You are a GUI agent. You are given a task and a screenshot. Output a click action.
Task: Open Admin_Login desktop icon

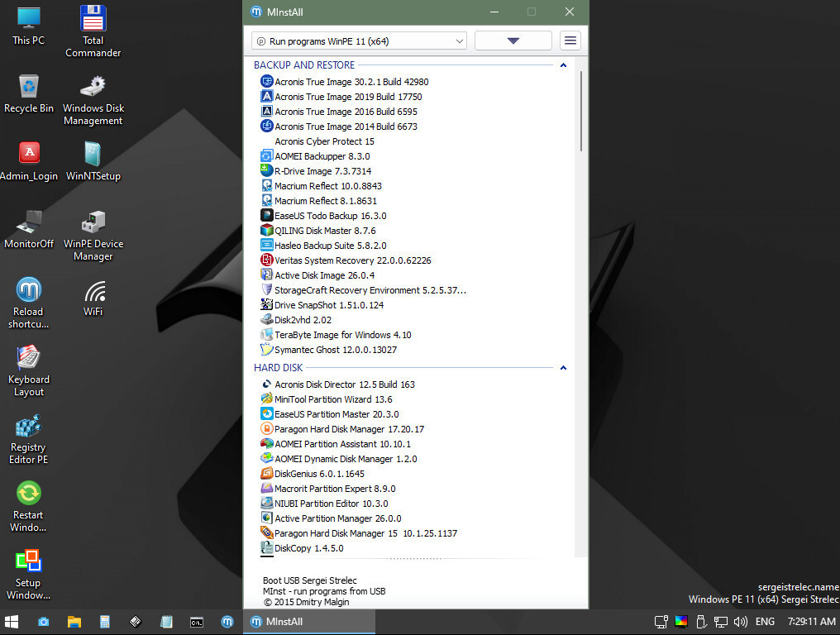click(x=29, y=161)
